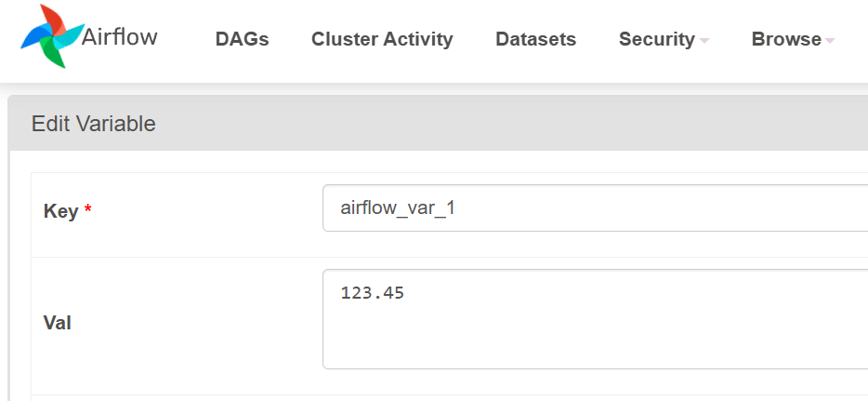Click the Val field label
The image size is (868, 401).
point(58,323)
